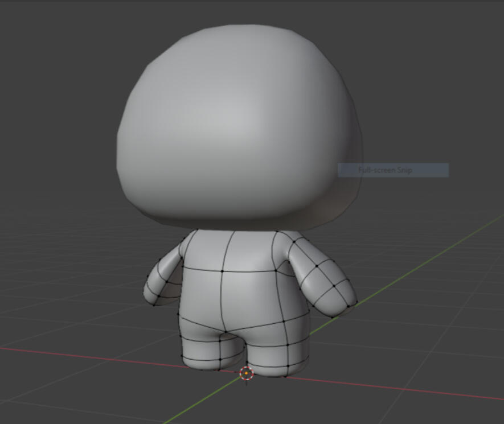Select the vertex at the right shoulder top
504x424 pixels.
(x=294, y=242)
